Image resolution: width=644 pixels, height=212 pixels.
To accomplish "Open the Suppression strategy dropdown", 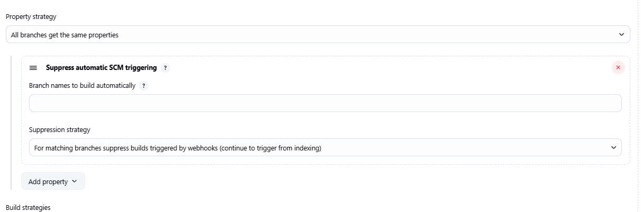I will 325,148.
